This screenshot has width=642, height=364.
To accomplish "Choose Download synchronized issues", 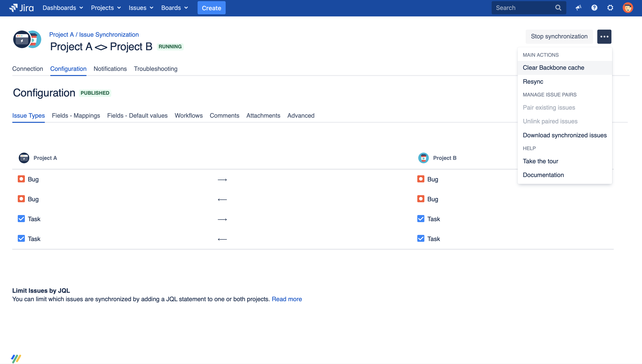I will click(564, 135).
